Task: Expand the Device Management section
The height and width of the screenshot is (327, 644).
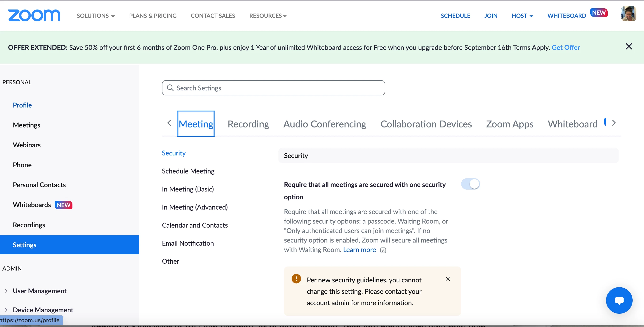Action: tap(43, 310)
